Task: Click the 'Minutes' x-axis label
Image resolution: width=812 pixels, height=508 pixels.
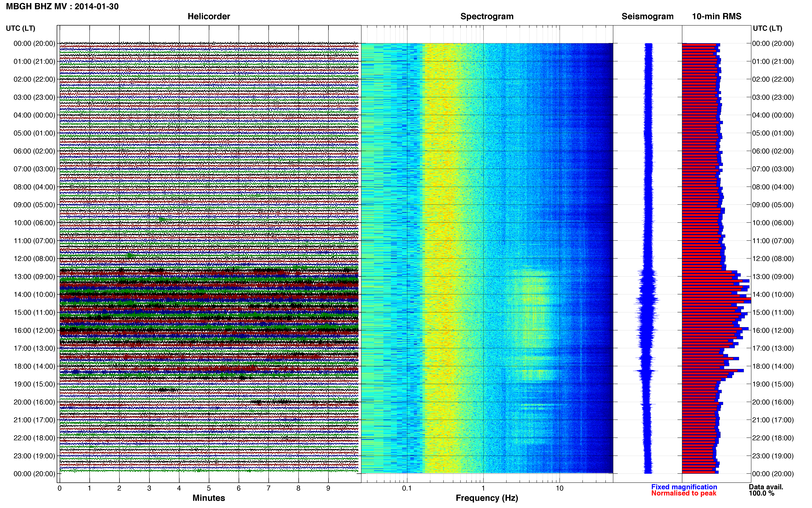Action: (x=208, y=498)
